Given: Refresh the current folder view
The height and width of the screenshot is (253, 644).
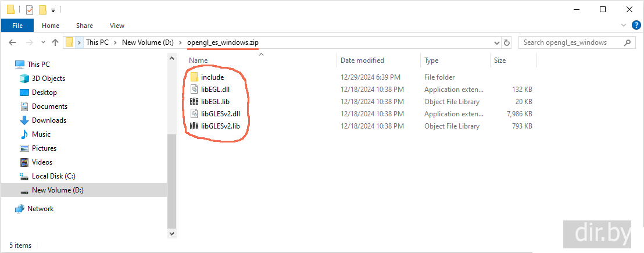Looking at the screenshot, I should click(507, 42).
